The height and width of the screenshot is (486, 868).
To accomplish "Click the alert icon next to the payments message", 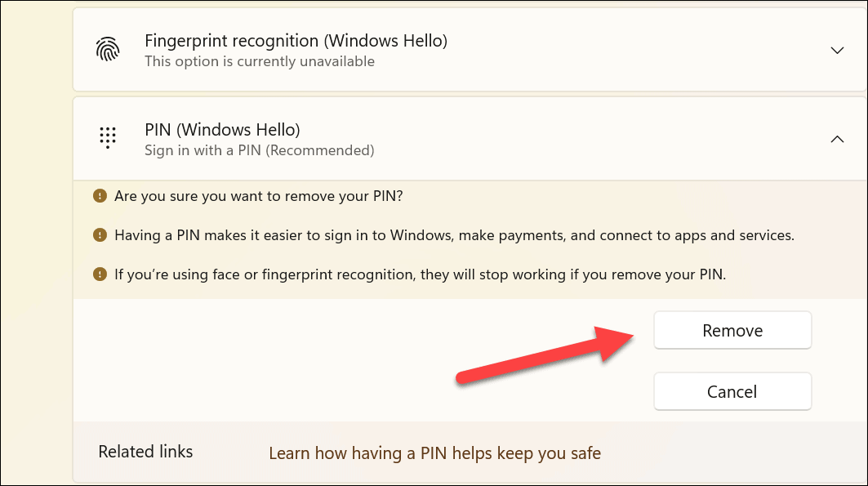I will click(99, 235).
